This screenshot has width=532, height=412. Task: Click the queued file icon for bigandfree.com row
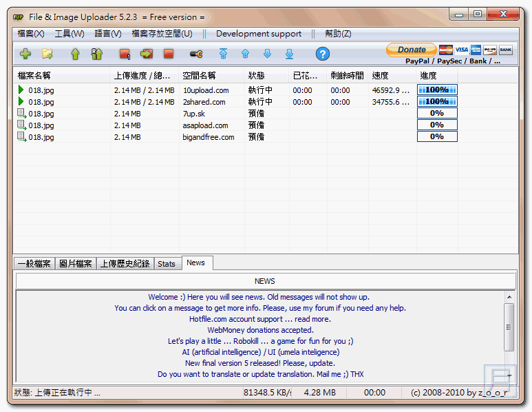pos(22,136)
